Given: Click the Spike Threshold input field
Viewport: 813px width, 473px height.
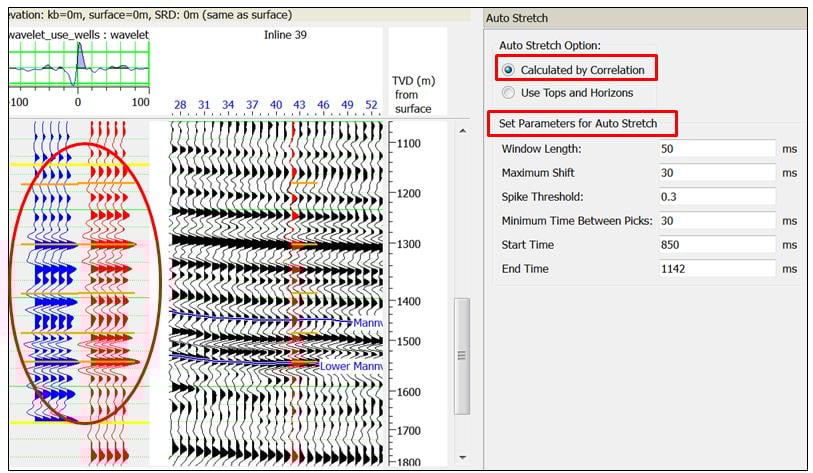Looking at the screenshot, I should [717, 197].
